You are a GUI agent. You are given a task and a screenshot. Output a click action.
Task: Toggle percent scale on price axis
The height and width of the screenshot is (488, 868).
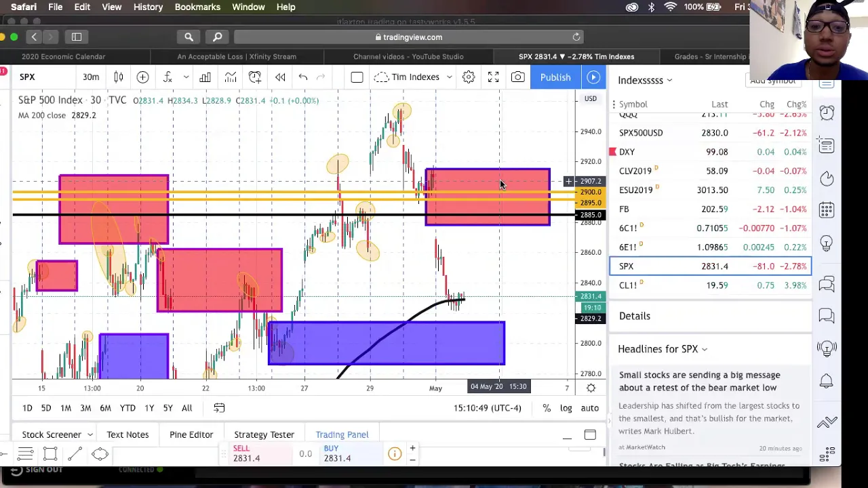click(x=547, y=408)
